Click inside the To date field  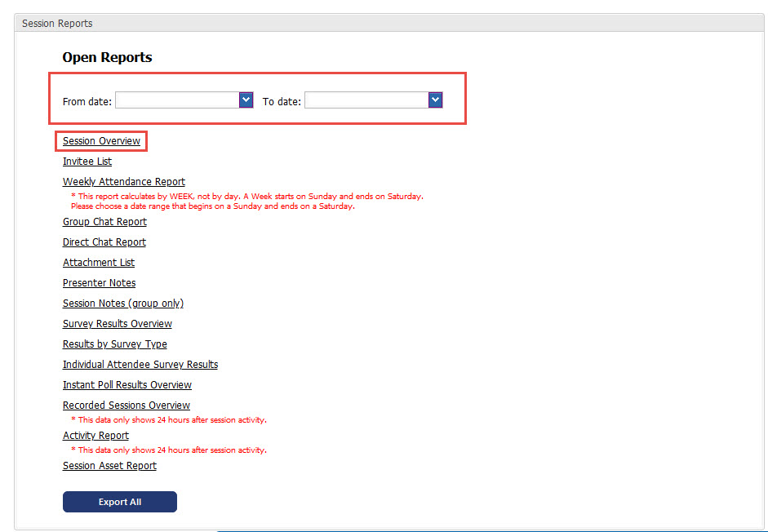pos(366,100)
